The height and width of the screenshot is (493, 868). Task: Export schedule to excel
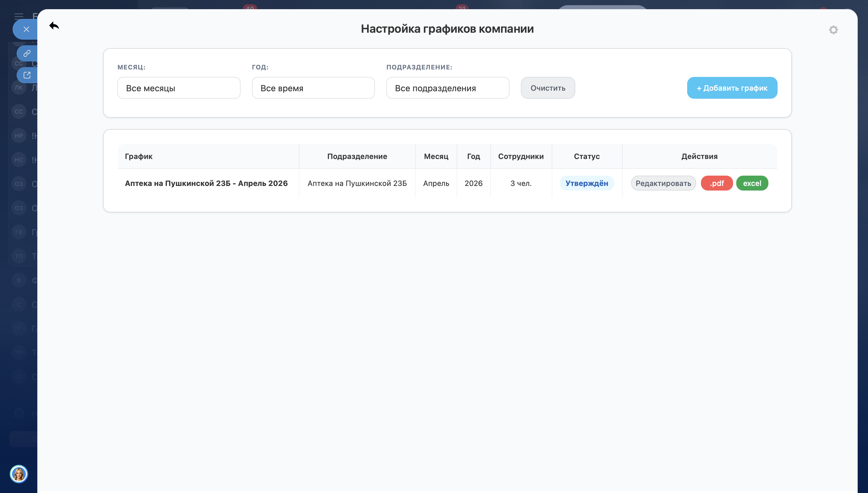752,183
